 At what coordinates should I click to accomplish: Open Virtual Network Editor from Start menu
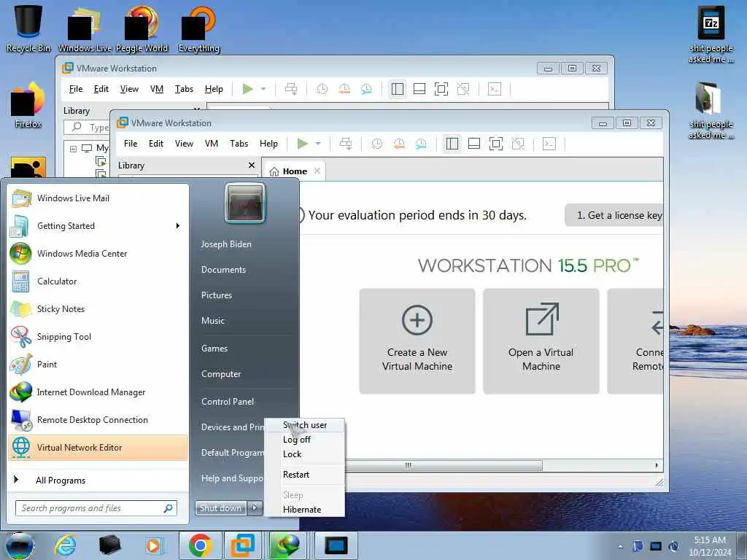[98, 448]
